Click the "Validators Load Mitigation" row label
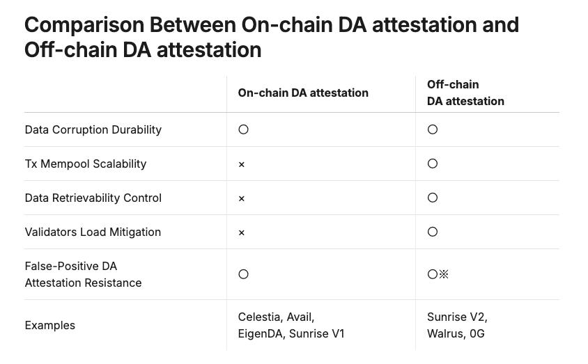The width and height of the screenshot is (588, 364). coord(93,232)
